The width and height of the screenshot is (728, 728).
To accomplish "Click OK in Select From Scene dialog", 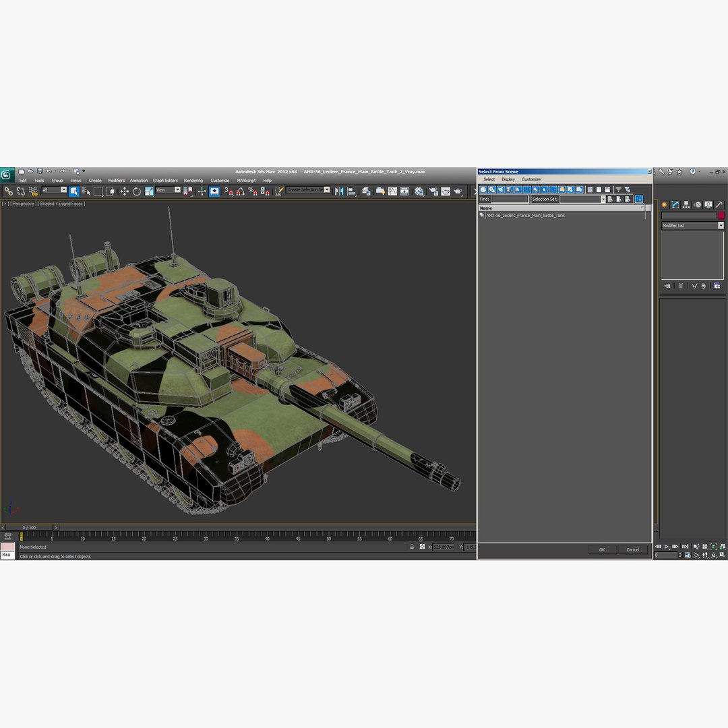I will tap(602, 550).
